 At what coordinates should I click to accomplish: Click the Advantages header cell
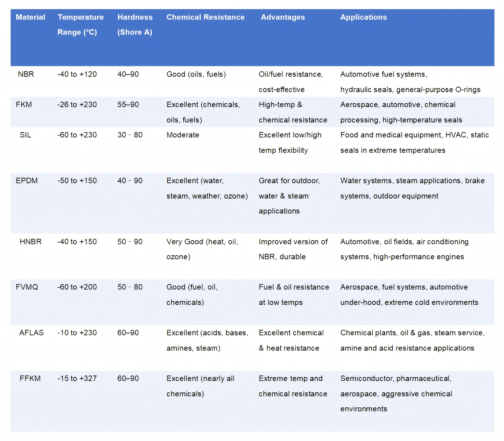coord(283,17)
